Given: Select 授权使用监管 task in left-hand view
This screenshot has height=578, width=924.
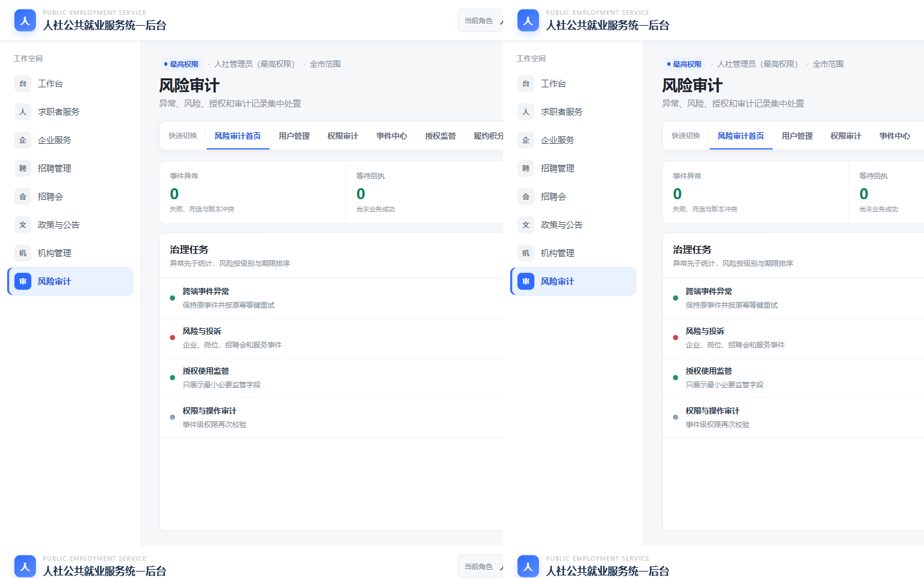Looking at the screenshot, I should tap(331, 378).
